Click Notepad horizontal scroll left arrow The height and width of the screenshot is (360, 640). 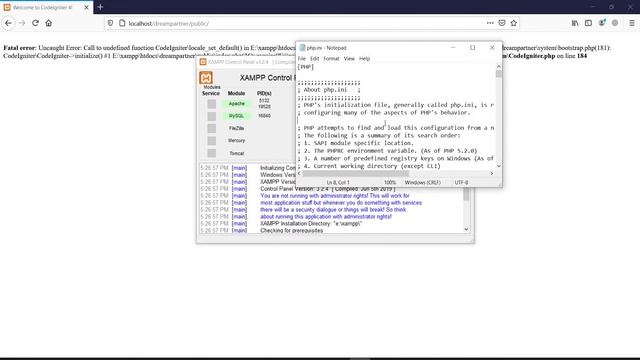[300, 173]
